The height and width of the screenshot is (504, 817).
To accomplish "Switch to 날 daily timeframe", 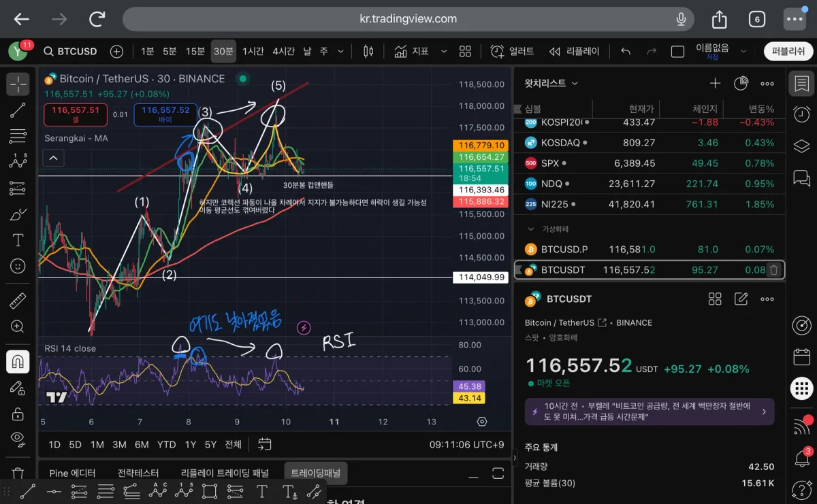I will (307, 51).
